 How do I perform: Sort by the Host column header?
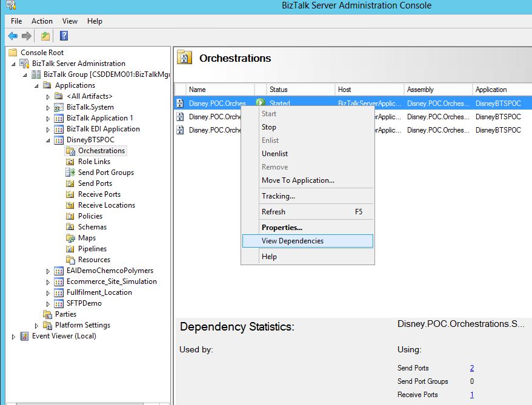(370, 90)
